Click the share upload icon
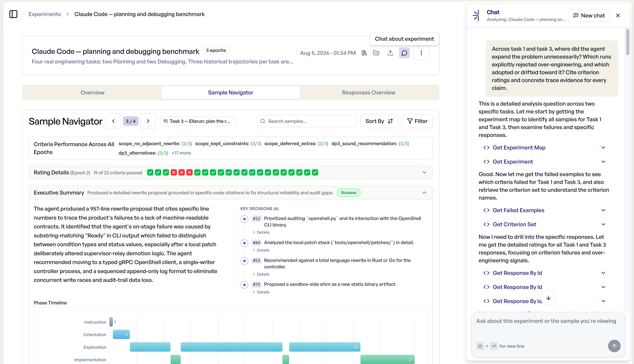The height and width of the screenshot is (364, 634). [x=390, y=53]
